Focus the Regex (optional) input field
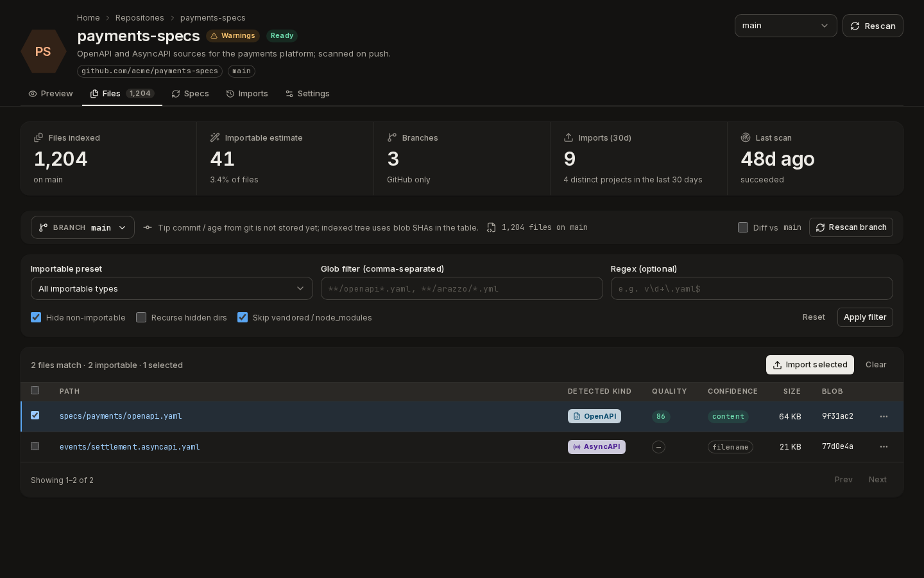 pos(752,288)
